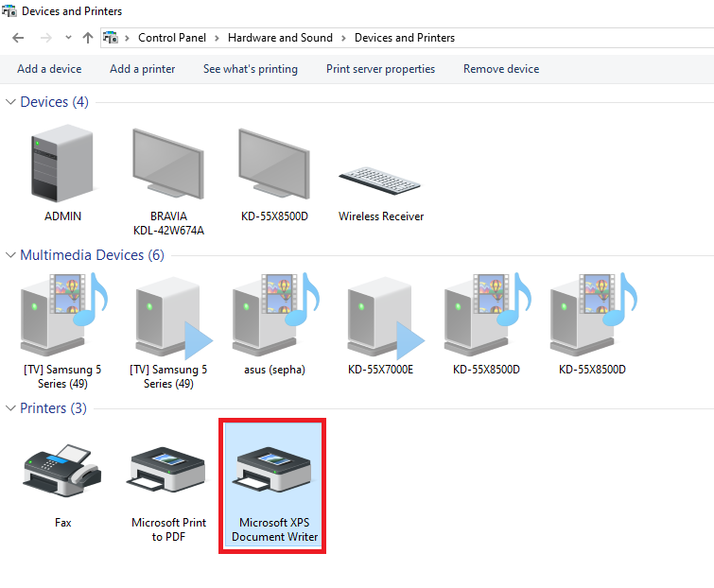
Task: Collapse the Printers (3) group
Action: pos(10,407)
